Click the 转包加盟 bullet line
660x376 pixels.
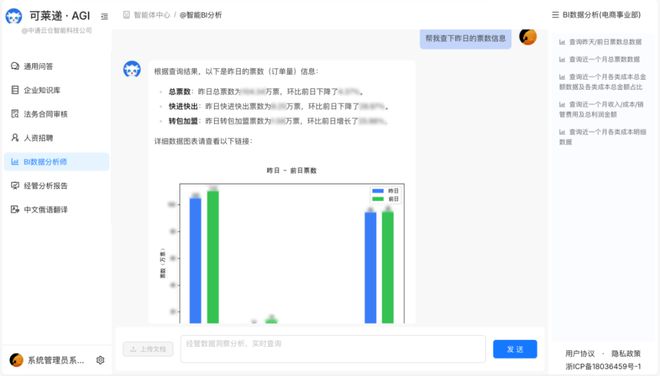coord(278,121)
